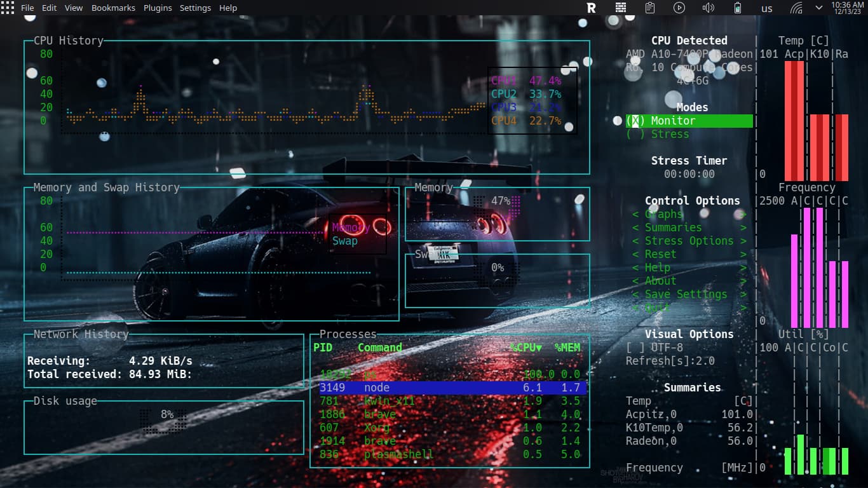Click the media player play icon
Viewport: 868px width, 488px height.
679,8
